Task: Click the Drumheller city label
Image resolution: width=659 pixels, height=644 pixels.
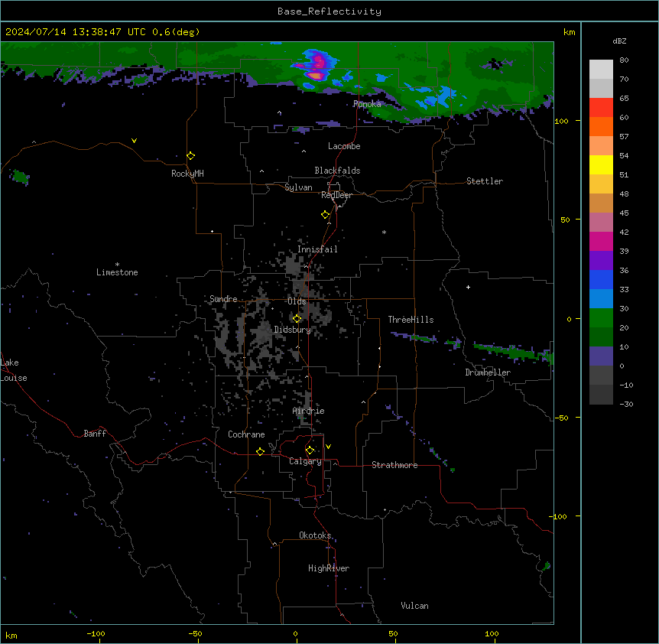Action: (488, 372)
